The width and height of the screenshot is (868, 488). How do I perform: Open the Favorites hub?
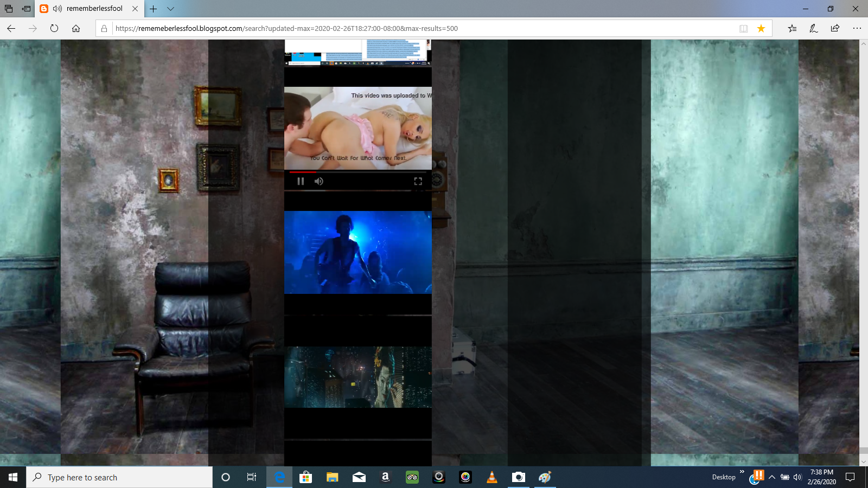click(x=792, y=28)
